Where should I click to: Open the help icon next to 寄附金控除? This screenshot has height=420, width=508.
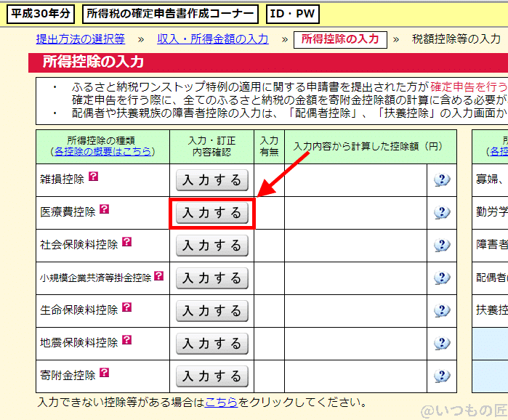pyautogui.click(x=104, y=373)
